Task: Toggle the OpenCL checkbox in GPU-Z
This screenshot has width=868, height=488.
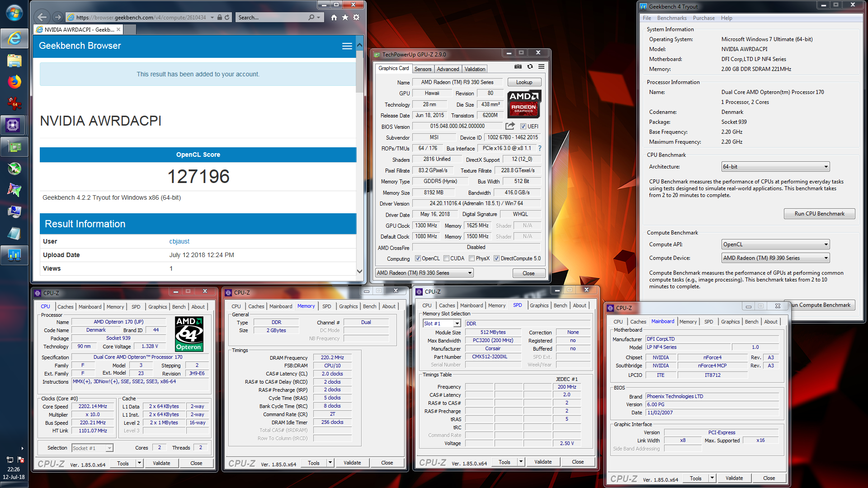Action: [x=418, y=258]
